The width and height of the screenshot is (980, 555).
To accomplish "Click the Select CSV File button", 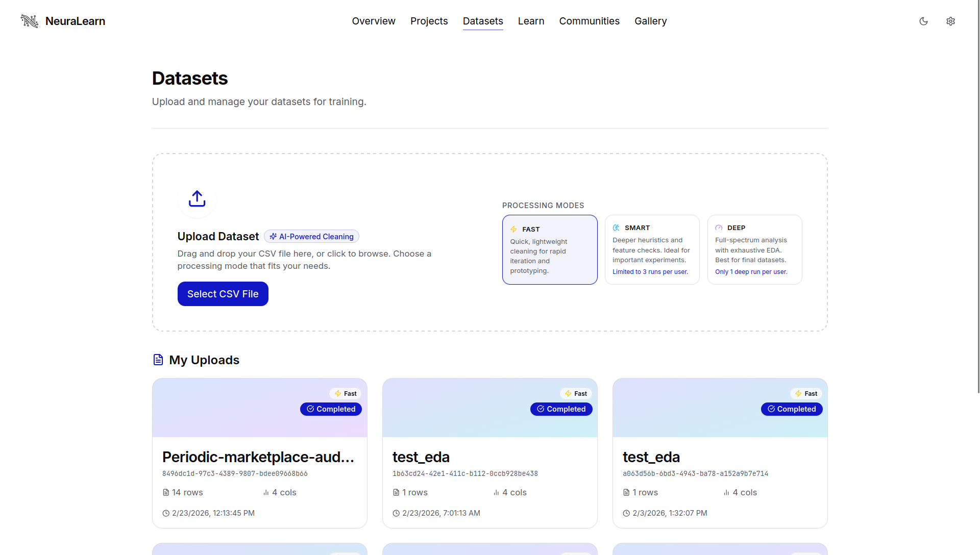I will click(223, 294).
